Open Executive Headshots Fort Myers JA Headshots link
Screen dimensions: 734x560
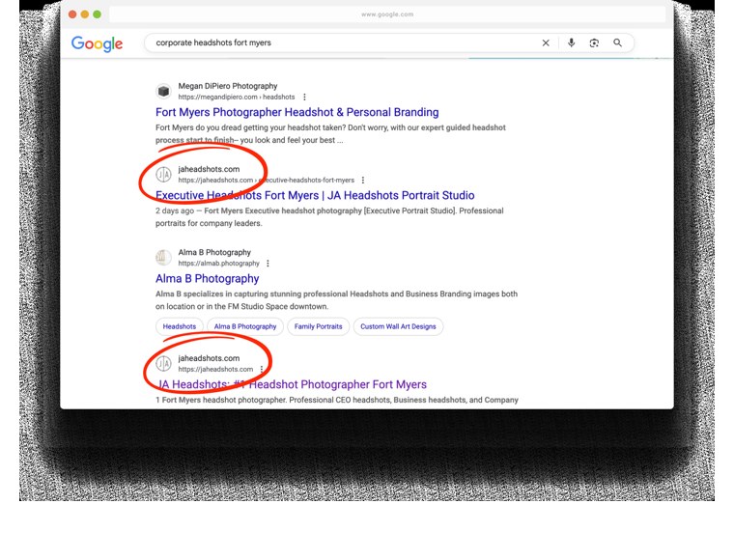tap(315, 195)
